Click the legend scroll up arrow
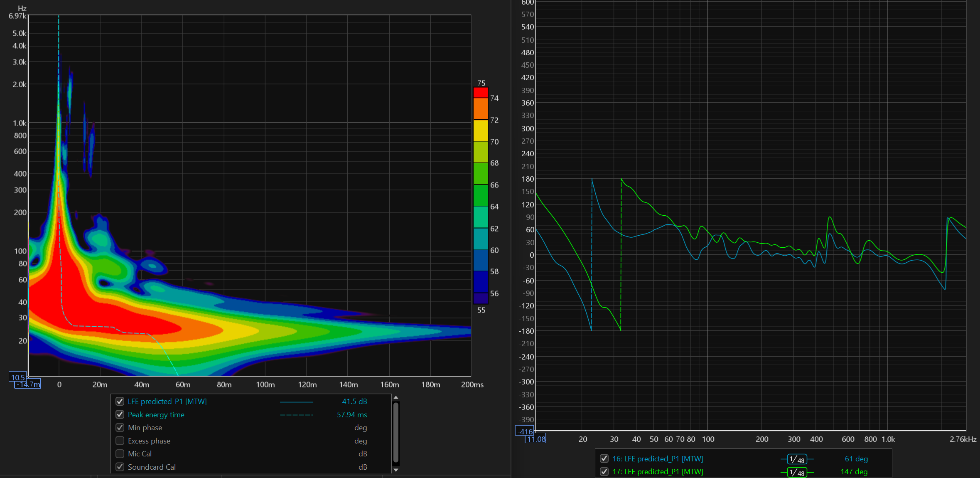The image size is (980, 478). click(396, 398)
